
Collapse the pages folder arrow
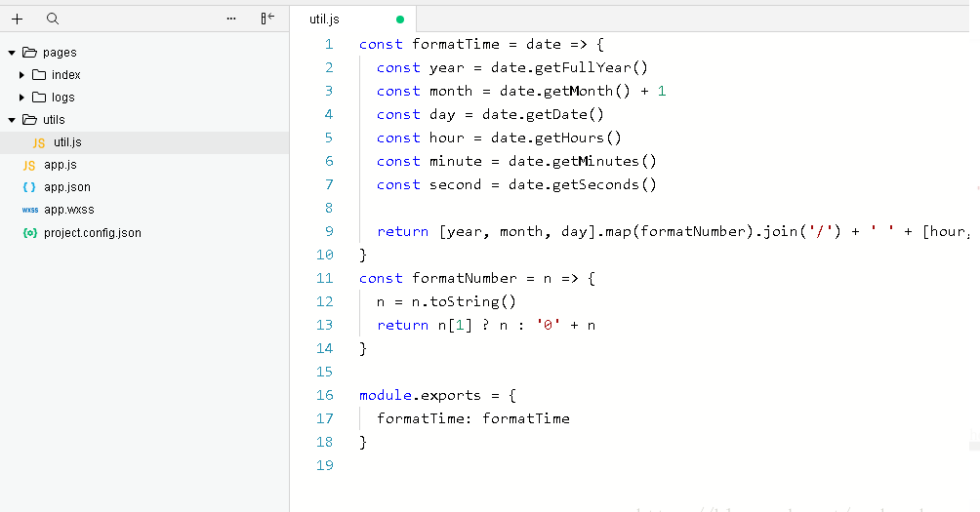tap(12, 53)
